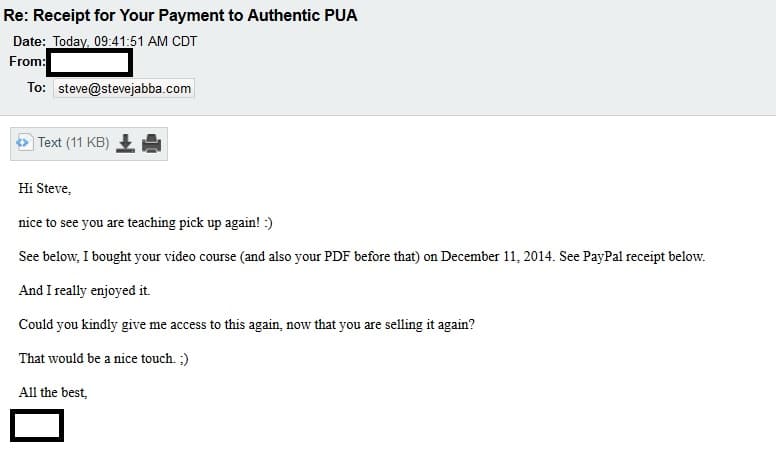Select the steve@stevejabba.com recipient address
Viewport: 776px width, 450px height.
tap(124, 89)
